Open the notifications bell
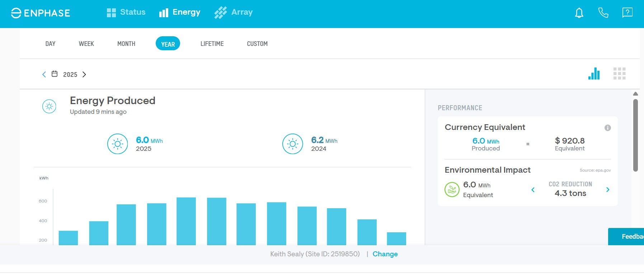 point(579,13)
